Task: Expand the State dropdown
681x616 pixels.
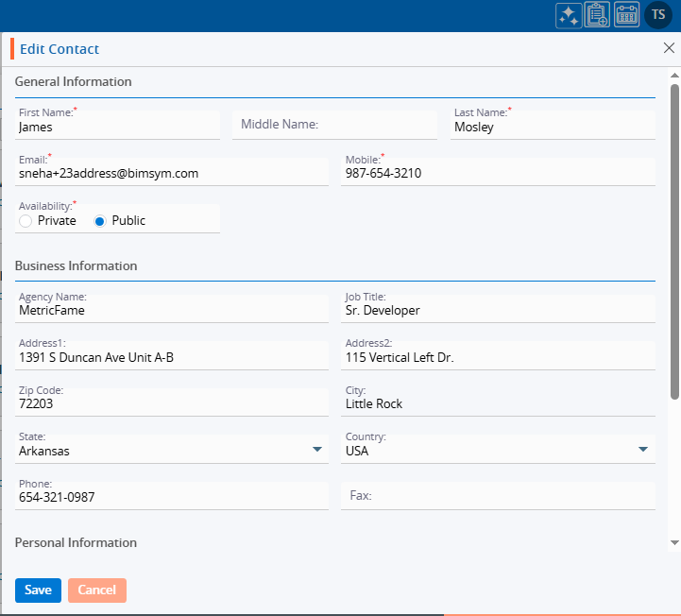Action: click(317, 450)
